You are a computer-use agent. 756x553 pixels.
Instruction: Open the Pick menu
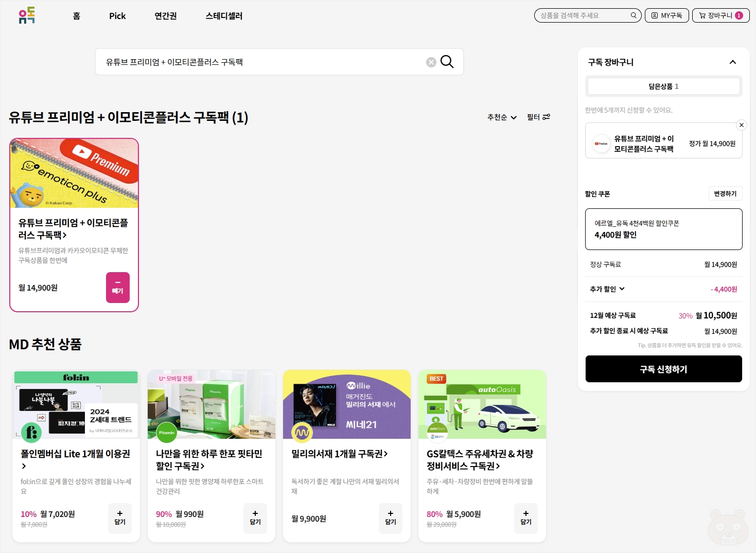(x=117, y=16)
